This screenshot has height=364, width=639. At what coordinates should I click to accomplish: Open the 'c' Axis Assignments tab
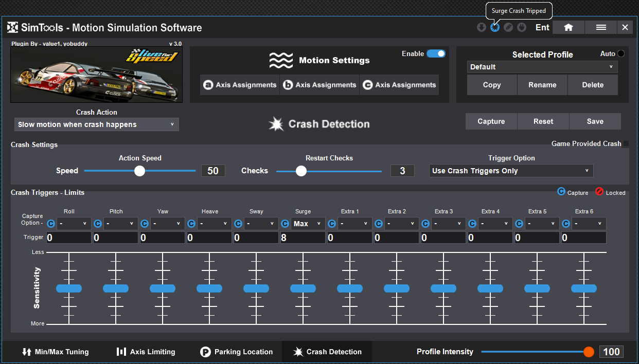coord(399,85)
